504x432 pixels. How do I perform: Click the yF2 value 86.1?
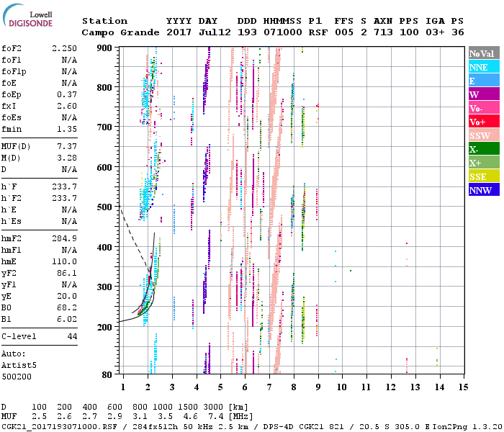pos(67,273)
